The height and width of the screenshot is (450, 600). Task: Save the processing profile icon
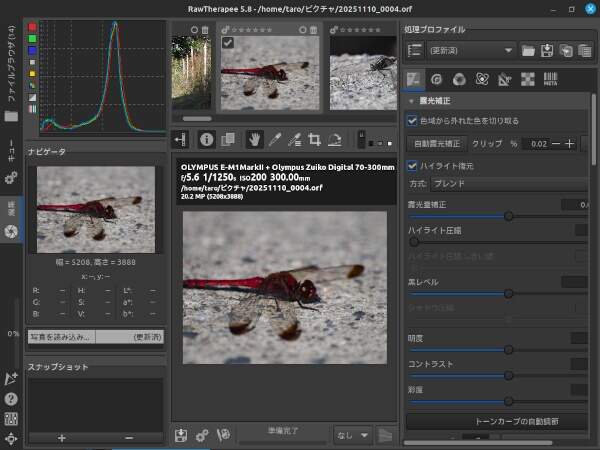[547, 50]
